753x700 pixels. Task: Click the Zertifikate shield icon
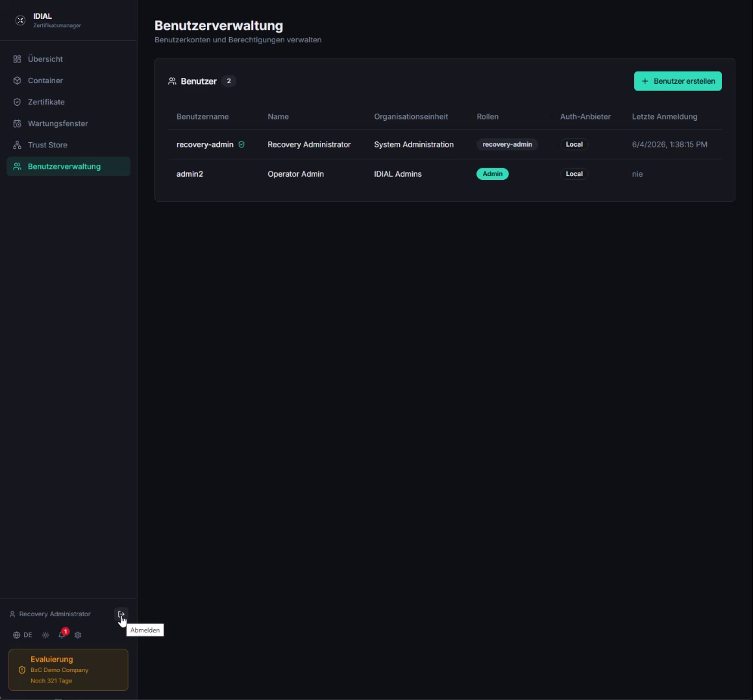point(18,102)
